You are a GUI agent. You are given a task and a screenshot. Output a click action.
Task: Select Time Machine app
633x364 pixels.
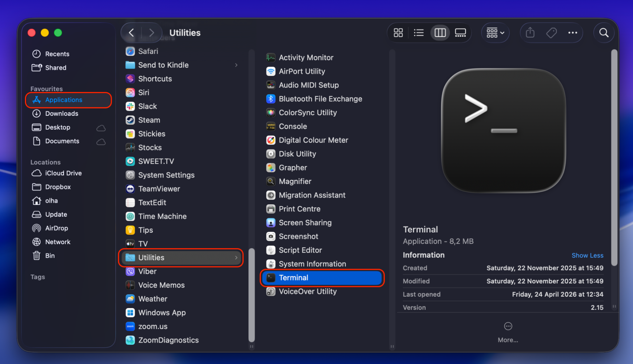click(x=162, y=216)
